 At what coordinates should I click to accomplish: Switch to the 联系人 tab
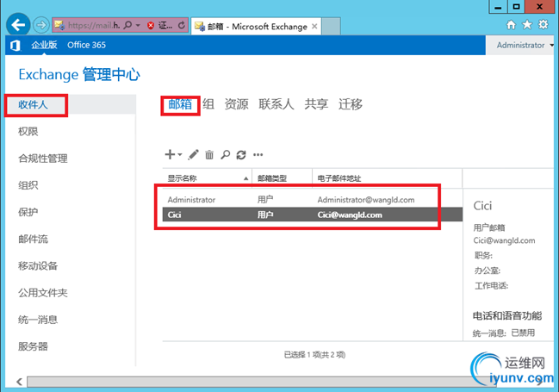pyautogui.click(x=276, y=104)
